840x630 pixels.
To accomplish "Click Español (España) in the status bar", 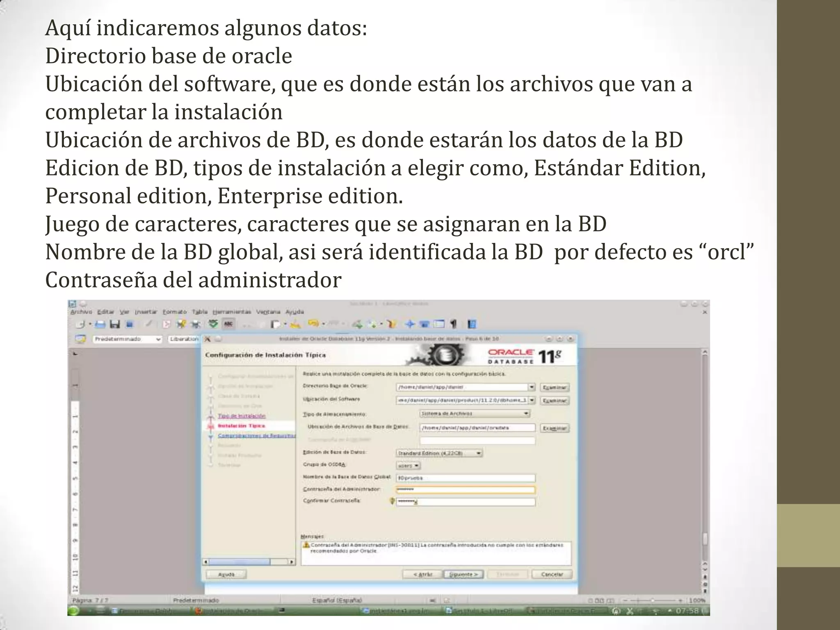I will pyautogui.click(x=338, y=600).
